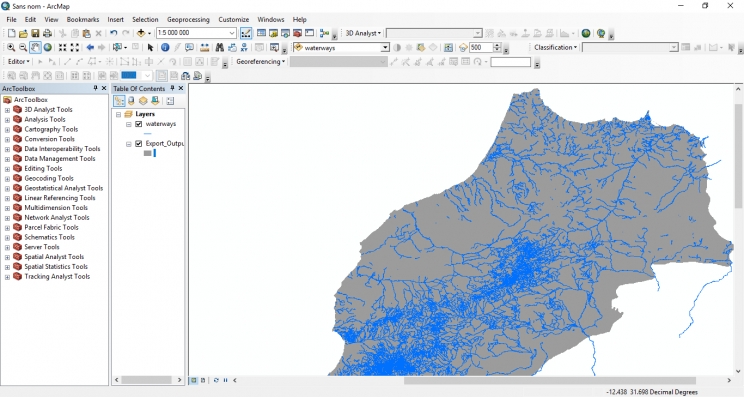Toggle the Export_Output layer checkbox

coord(139,143)
